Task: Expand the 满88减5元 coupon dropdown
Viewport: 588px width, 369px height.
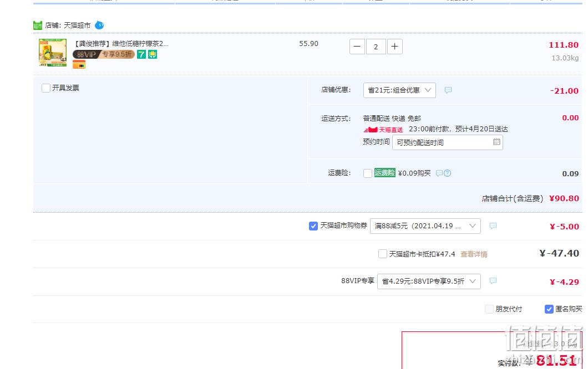Action: pos(425,226)
